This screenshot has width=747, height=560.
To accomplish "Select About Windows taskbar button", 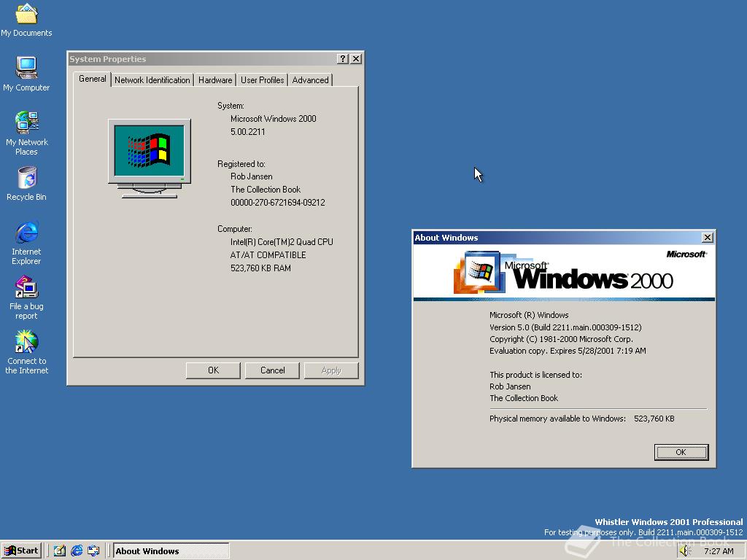I will tap(171, 551).
